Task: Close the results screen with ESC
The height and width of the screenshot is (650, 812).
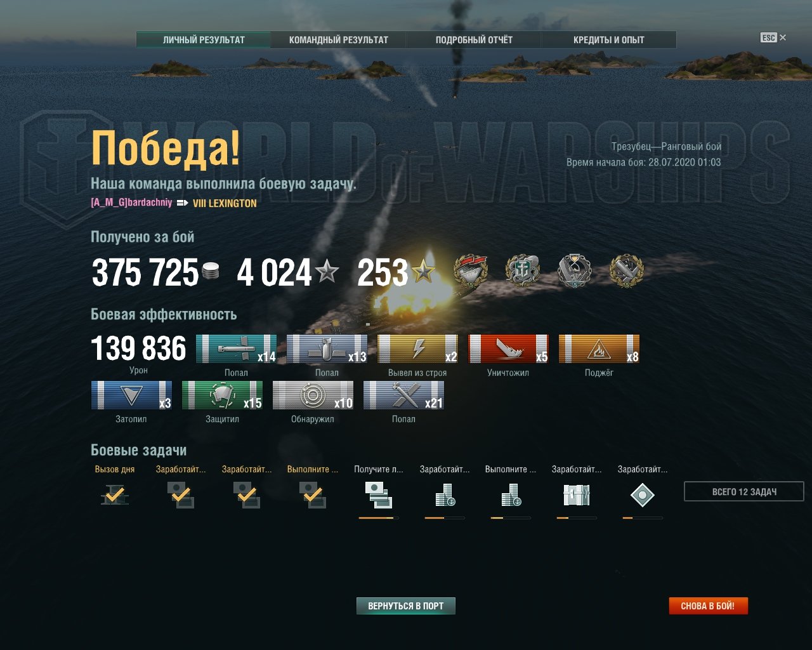Action: pos(773,37)
